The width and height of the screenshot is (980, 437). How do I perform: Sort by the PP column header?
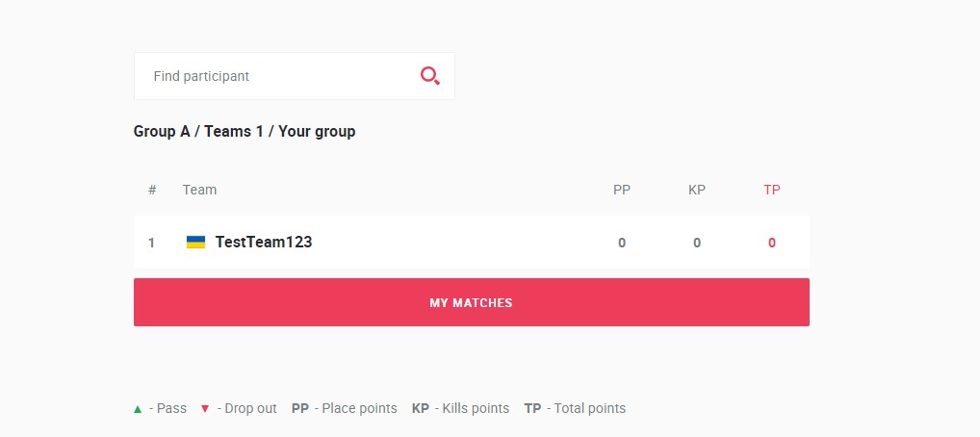click(x=622, y=190)
